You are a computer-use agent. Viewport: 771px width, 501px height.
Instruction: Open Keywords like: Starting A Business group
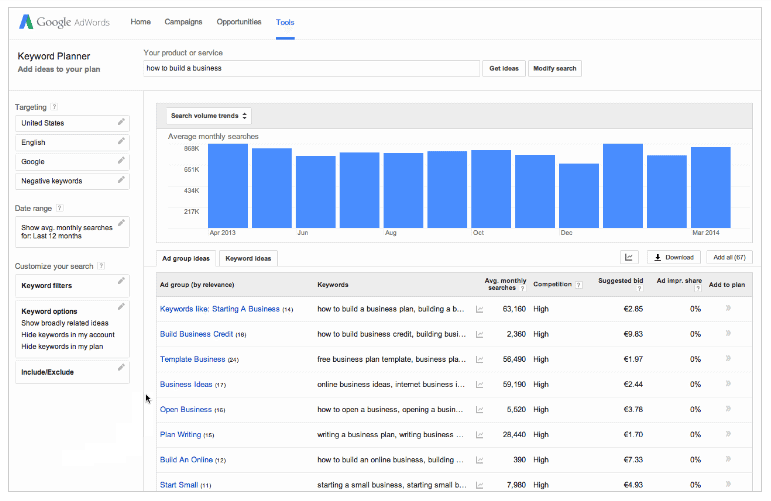(x=220, y=309)
